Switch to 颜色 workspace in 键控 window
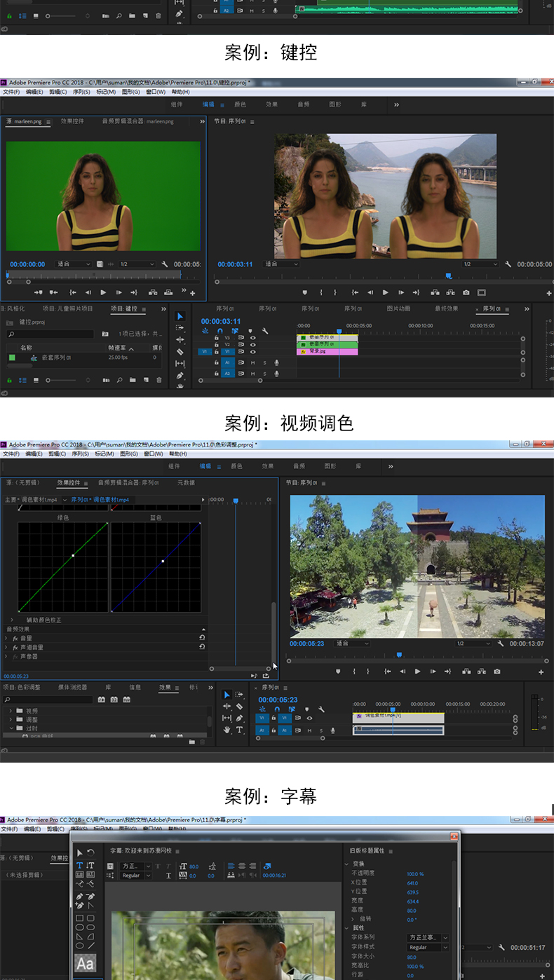The image size is (554, 980). [x=240, y=104]
